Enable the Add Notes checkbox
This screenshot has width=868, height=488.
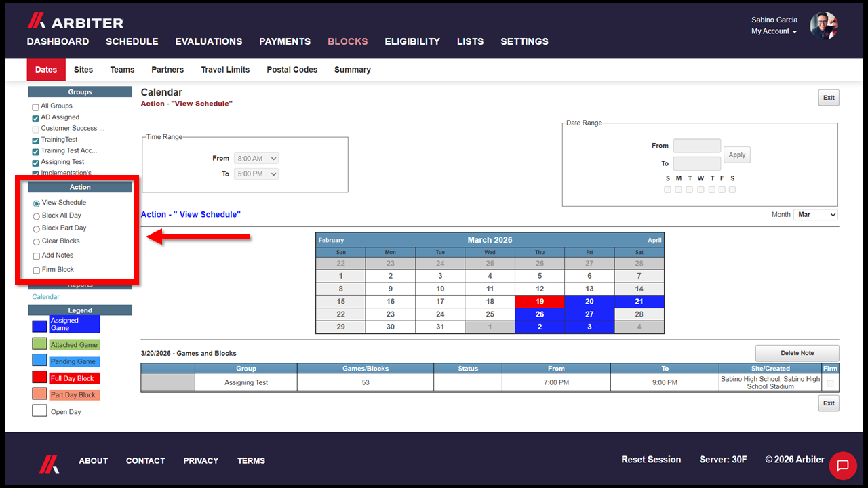[x=37, y=256]
